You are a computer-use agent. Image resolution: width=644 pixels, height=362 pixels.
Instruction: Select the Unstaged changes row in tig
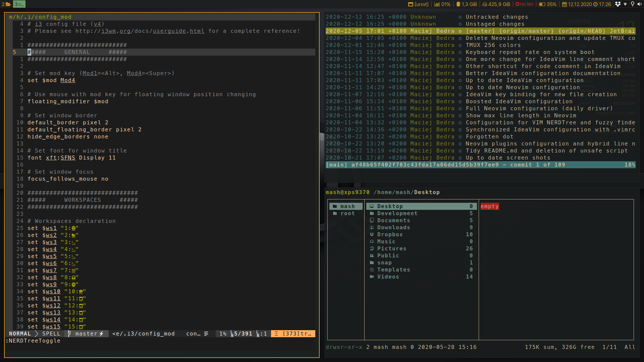click(x=495, y=24)
